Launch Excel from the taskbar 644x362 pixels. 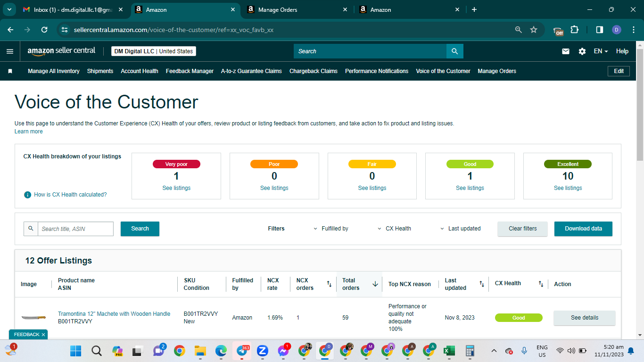tap(449, 351)
